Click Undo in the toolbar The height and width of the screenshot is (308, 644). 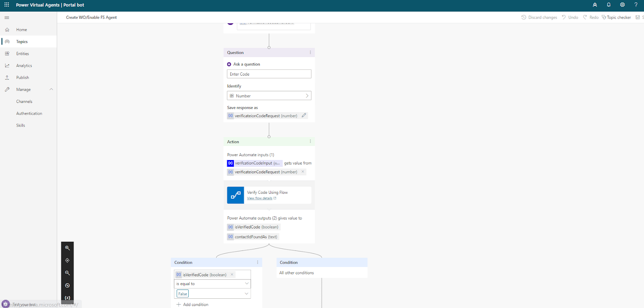click(x=570, y=17)
